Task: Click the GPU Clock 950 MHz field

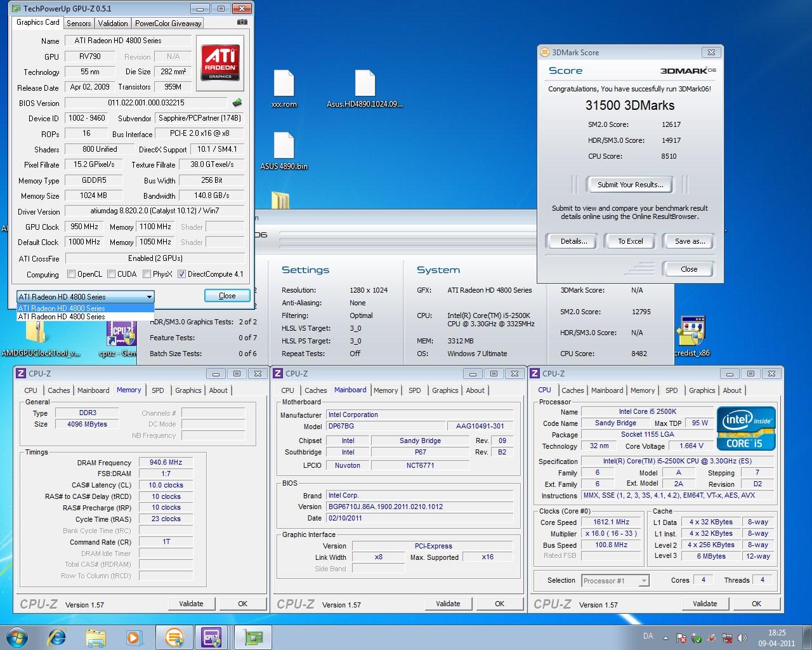Action: pos(84,227)
